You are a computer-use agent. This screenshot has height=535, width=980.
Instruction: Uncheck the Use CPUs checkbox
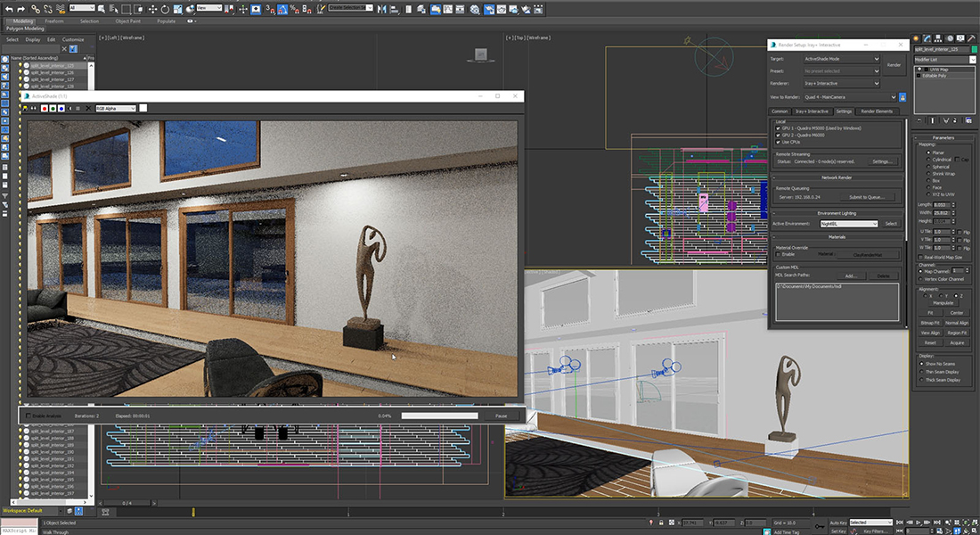click(x=778, y=142)
